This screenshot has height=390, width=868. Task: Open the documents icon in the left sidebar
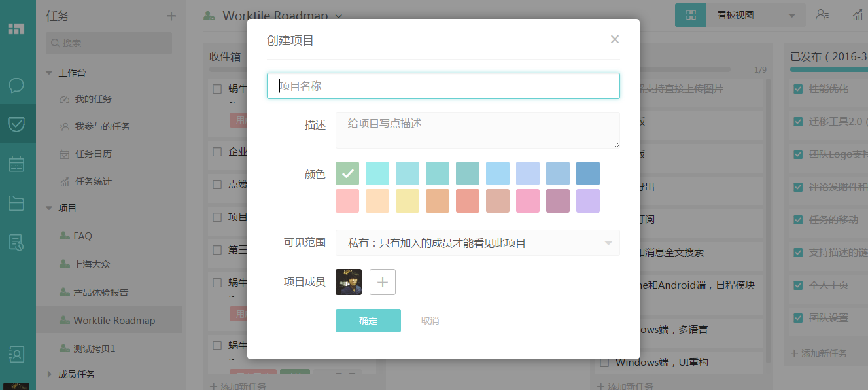point(18,242)
